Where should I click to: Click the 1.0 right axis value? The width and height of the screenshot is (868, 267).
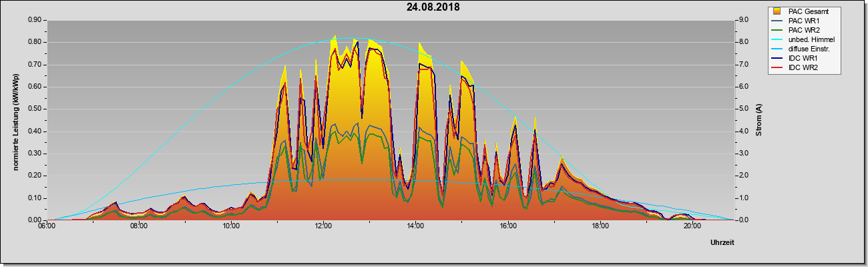[x=742, y=198]
